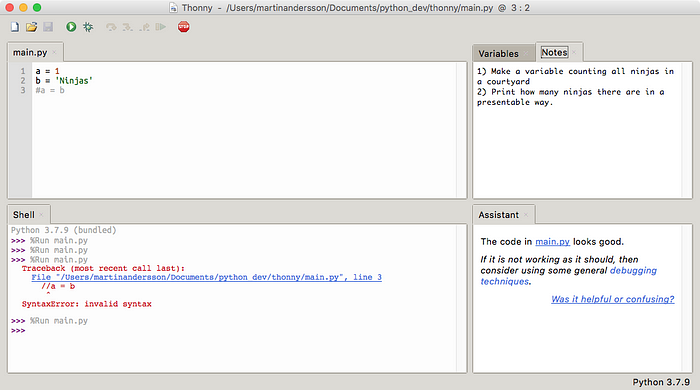Close the main.py tab
Screen dimensions: 700x390
[54, 52]
